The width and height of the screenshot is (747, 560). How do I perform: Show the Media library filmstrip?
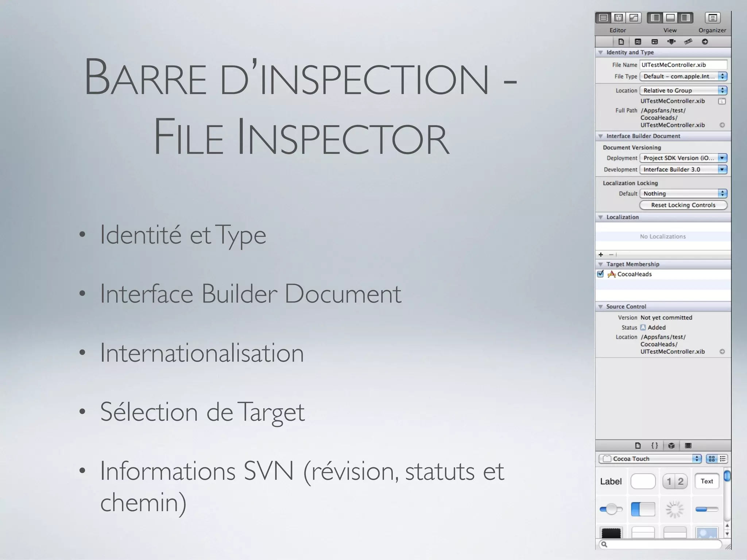tap(688, 446)
